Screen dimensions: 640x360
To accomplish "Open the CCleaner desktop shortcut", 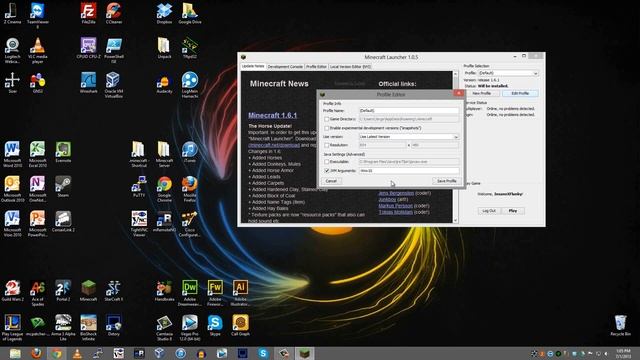I will tap(113, 13).
